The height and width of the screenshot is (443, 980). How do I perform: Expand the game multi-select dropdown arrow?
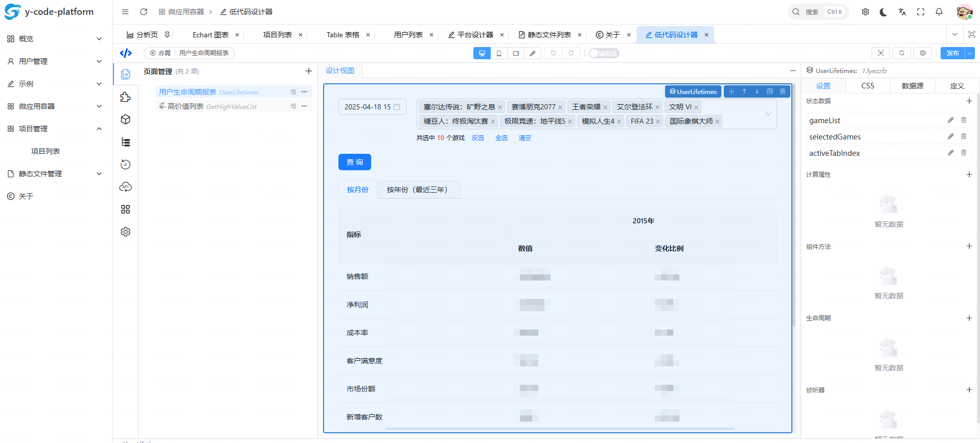pyautogui.click(x=768, y=114)
